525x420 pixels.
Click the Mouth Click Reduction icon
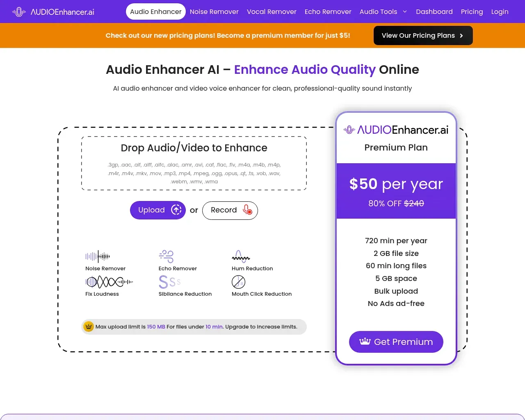238,282
